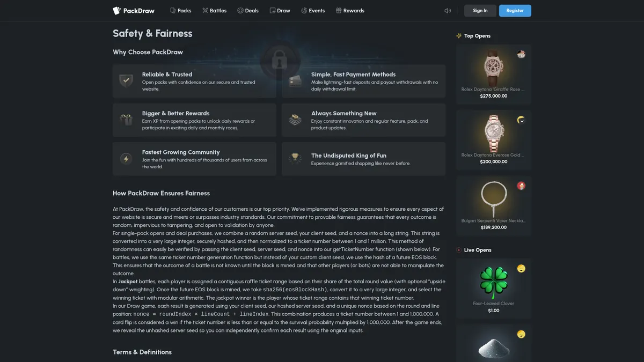Image resolution: width=644 pixels, height=362 pixels.
Task: Click the Undisputed King of Fun trophy icon
Action: (x=295, y=159)
